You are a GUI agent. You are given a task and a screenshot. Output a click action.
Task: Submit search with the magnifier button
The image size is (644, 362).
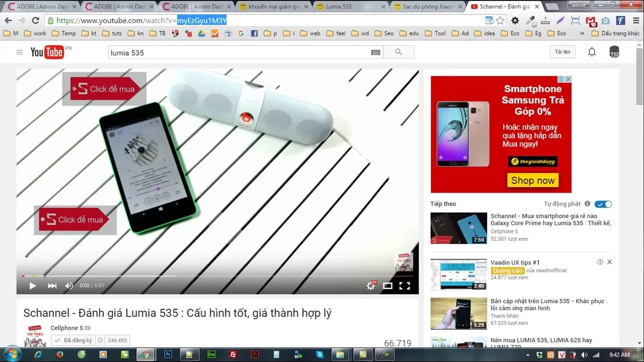click(x=398, y=52)
